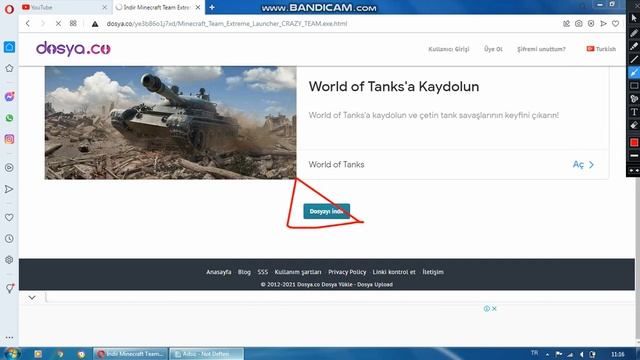The image size is (640, 360).
Task: Stop page loading with the X button
Action: coord(58,24)
